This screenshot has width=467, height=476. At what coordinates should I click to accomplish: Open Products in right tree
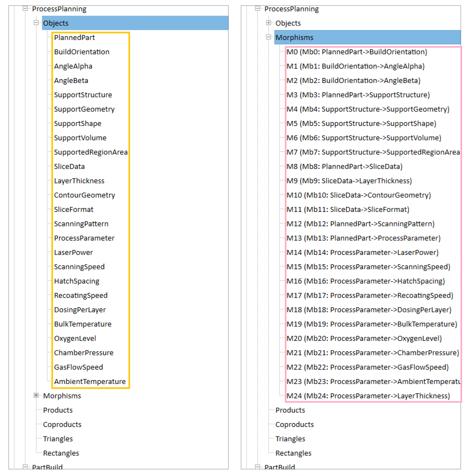pos(290,410)
